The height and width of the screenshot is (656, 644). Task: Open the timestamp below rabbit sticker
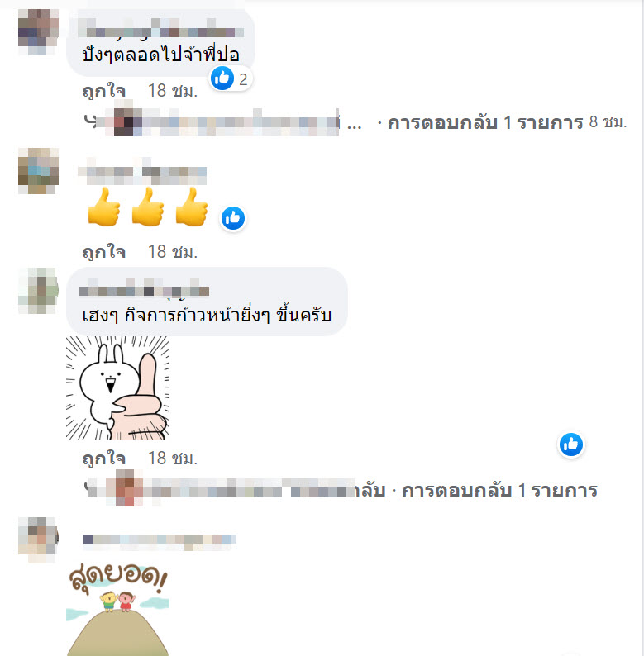(173, 459)
